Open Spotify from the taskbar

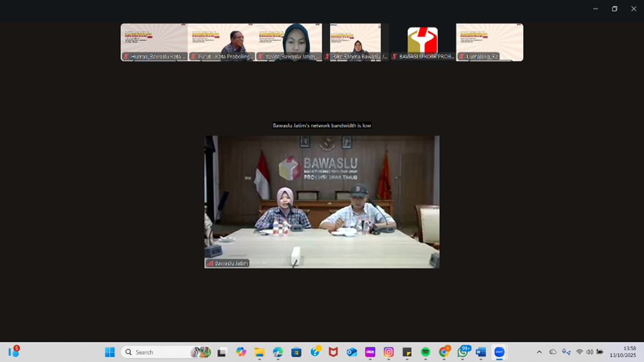point(426,352)
